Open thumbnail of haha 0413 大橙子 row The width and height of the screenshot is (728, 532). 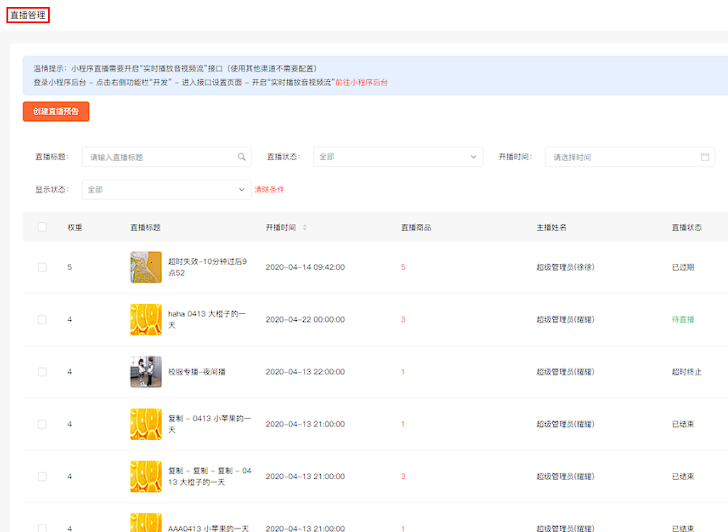tap(146, 319)
